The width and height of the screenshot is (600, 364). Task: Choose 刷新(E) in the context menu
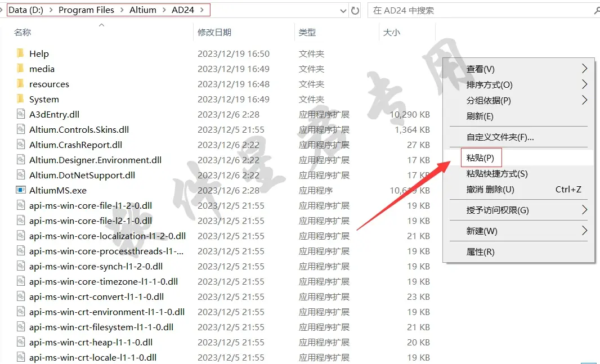pos(518,116)
